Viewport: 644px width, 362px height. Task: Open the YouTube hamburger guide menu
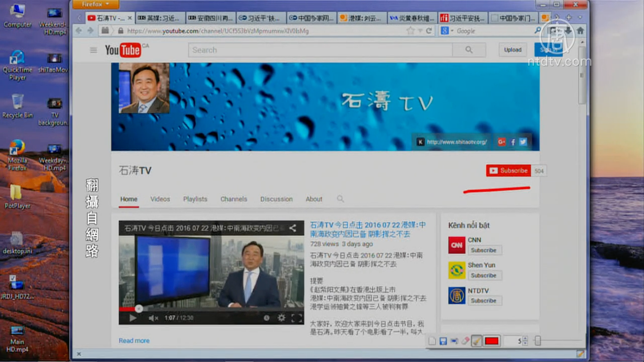[x=93, y=50]
